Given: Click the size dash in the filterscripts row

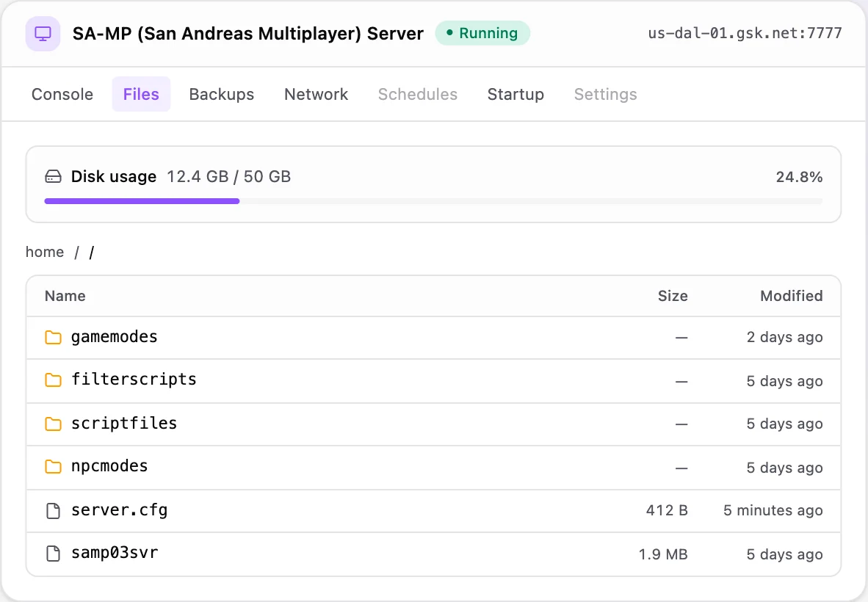Looking at the screenshot, I should [x=681, y=381].
